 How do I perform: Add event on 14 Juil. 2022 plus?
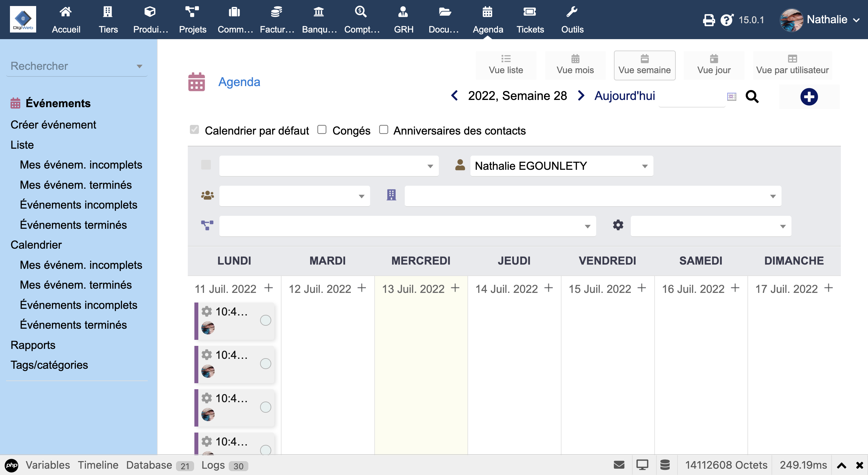[549, 288]
